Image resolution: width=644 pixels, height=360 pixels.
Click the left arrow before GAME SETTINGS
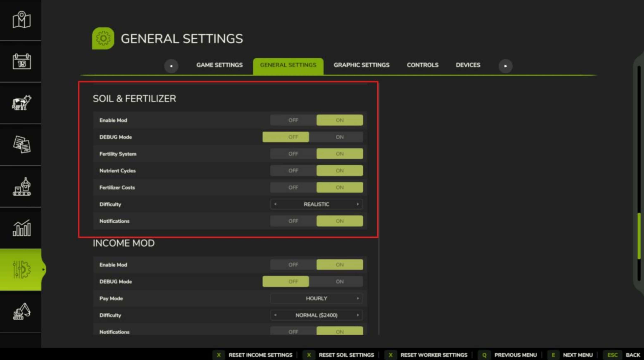pyautogui.click(x=171, y=66)
